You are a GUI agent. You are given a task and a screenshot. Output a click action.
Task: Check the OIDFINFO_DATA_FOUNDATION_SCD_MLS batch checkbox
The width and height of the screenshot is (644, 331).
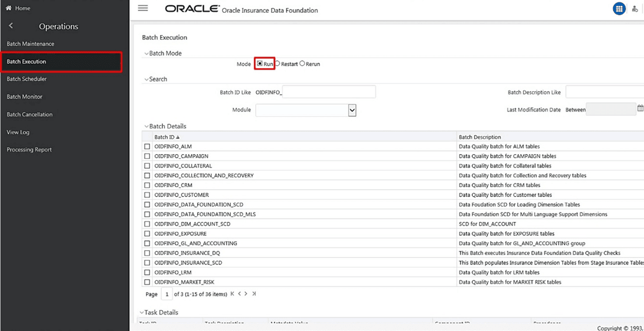pos(147,214)
